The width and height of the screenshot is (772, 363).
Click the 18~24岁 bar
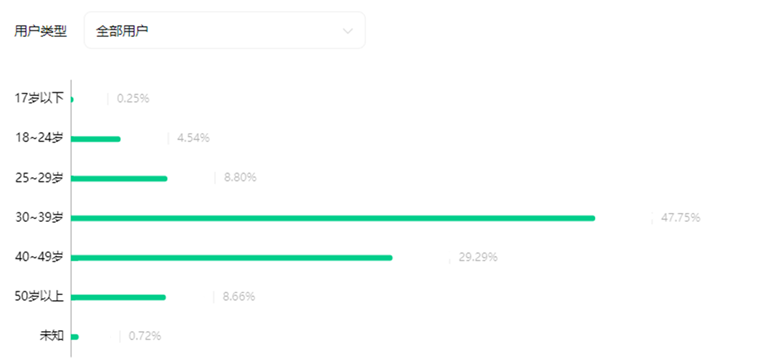[96, 139]
